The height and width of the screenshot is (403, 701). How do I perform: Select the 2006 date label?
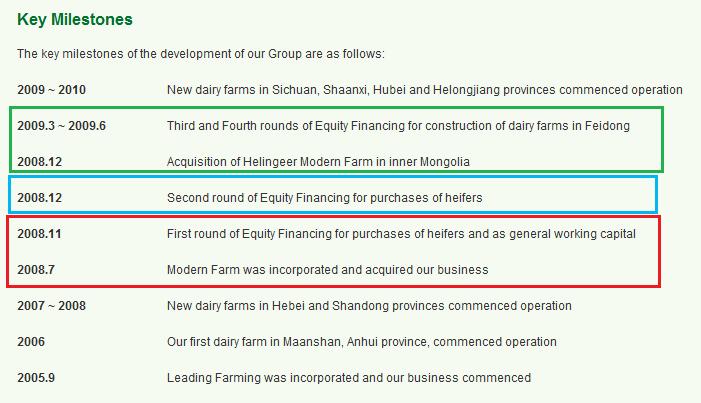(31, 342)
